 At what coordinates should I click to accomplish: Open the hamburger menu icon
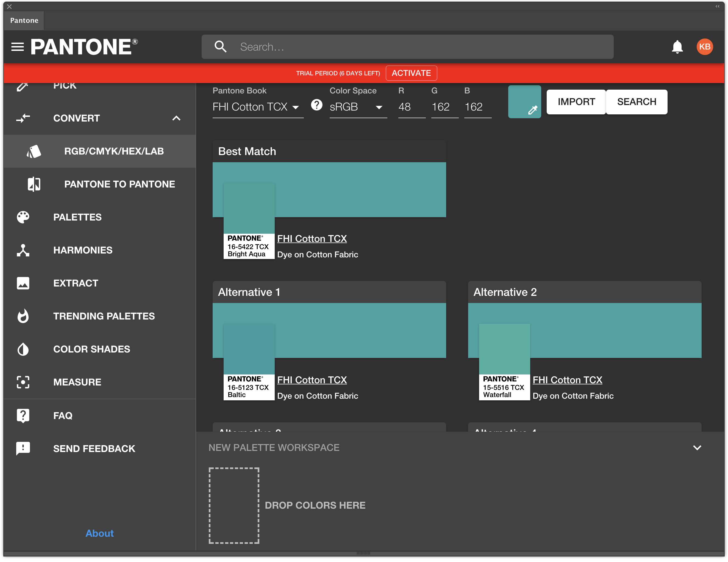click(x=17, y=47)
